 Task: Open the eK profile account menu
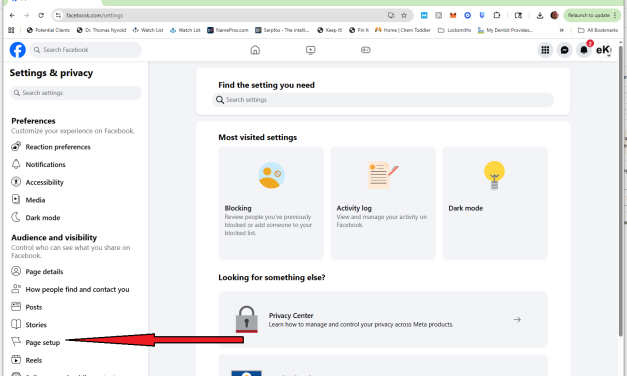(x=603, y=50)
